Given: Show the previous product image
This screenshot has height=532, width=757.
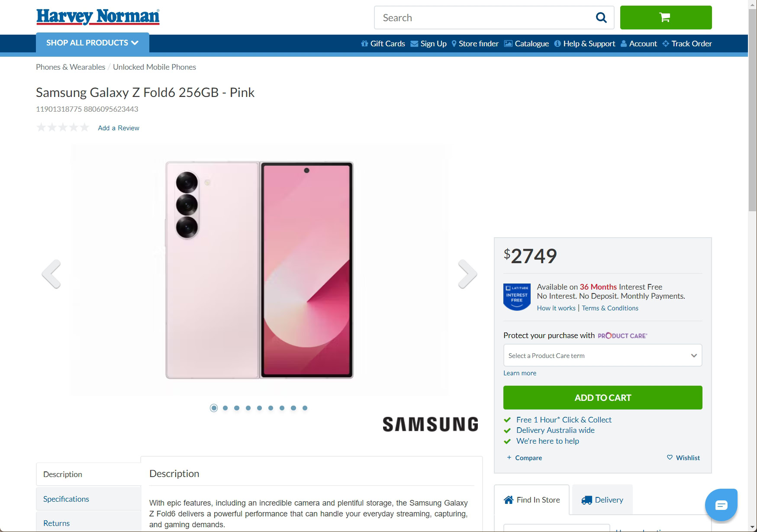Looking at the screenshot, I should click(x=51, y=274).
